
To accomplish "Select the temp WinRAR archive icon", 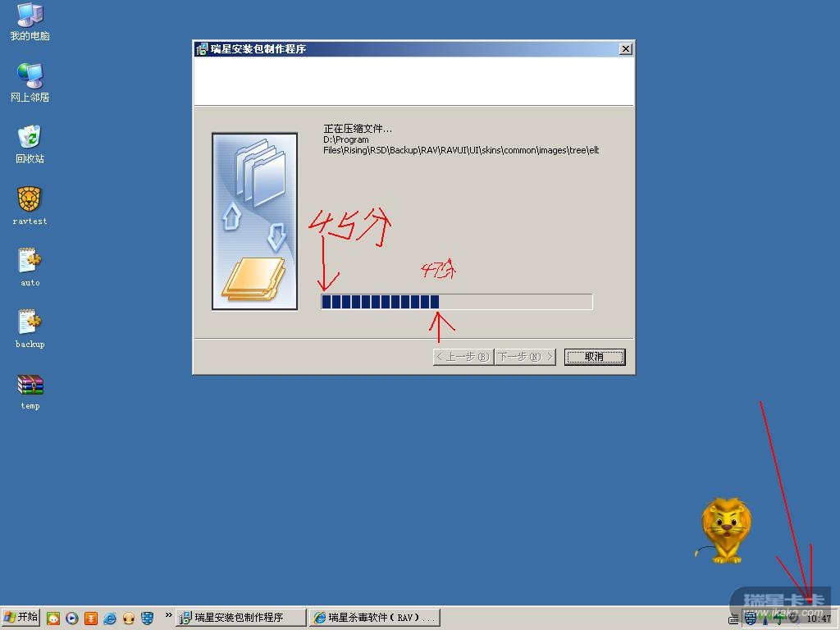I will [30, 391].
